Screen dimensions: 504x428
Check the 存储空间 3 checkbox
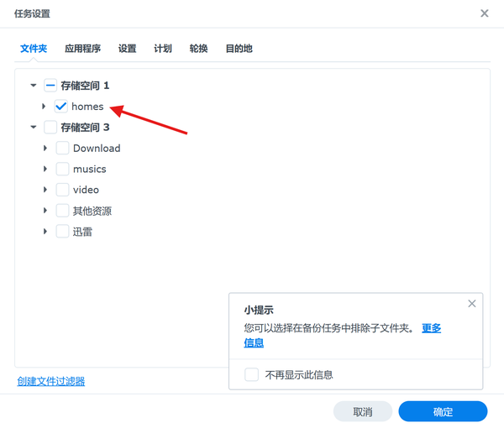pyautogui.click(x=50, y=128)
